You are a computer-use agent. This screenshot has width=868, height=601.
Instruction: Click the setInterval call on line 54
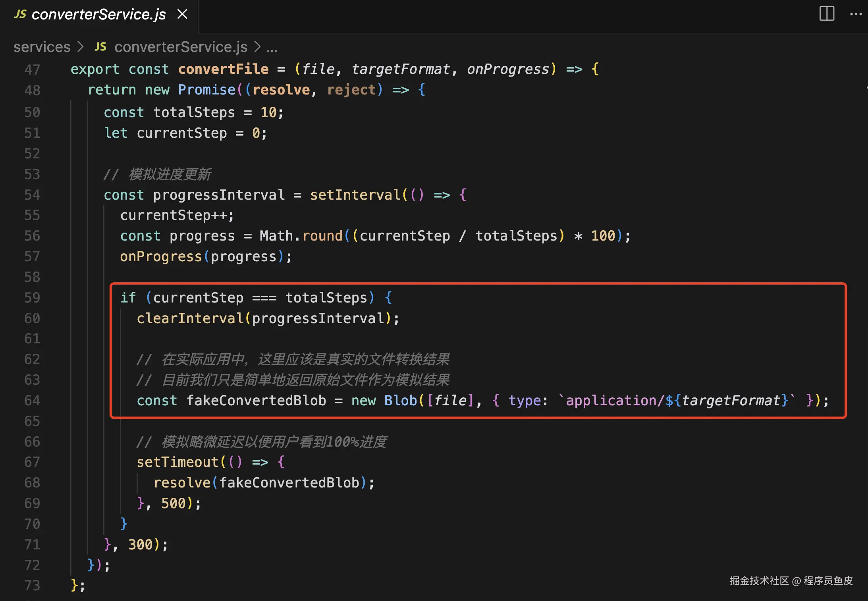355,195
